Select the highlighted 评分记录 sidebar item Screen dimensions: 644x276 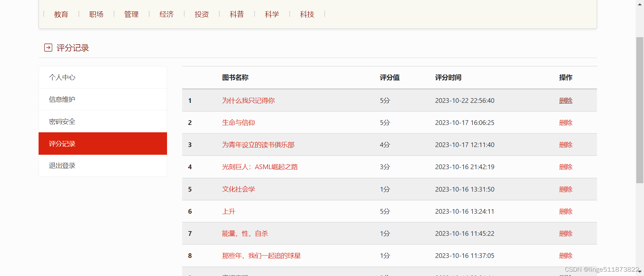pos(103,144)
